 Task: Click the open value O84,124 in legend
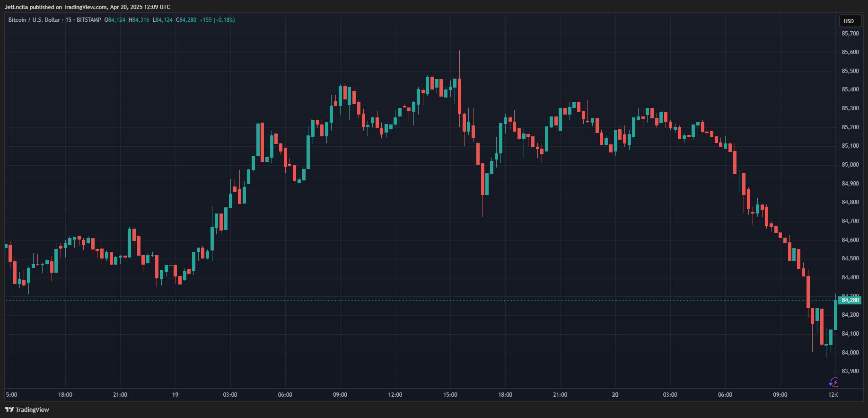(x=115, y=20)
